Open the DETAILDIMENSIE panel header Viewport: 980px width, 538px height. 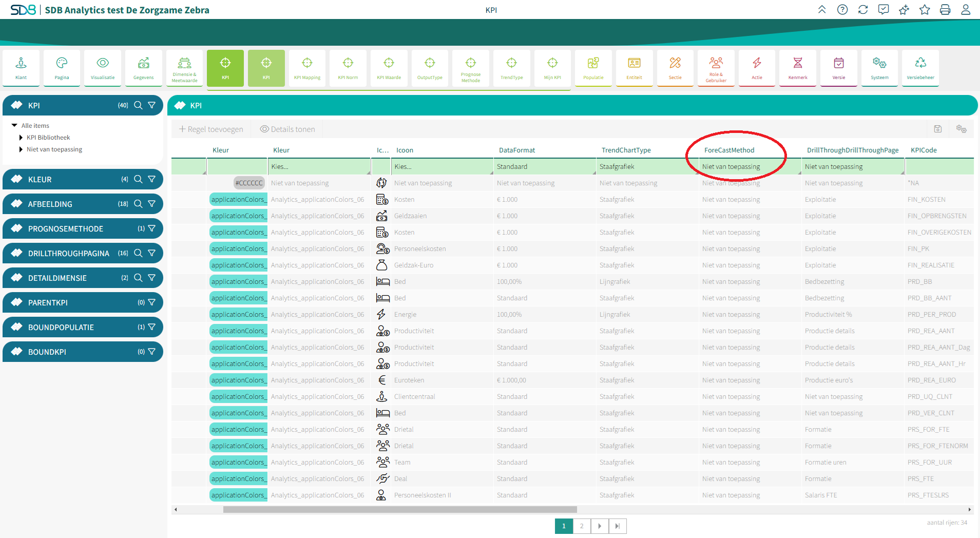(83, 278)
